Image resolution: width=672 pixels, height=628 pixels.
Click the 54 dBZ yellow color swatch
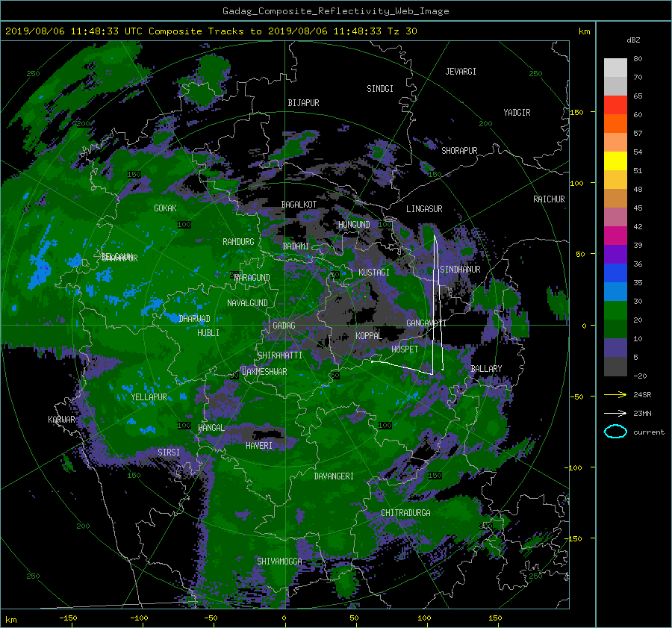[x=615, y=161]
